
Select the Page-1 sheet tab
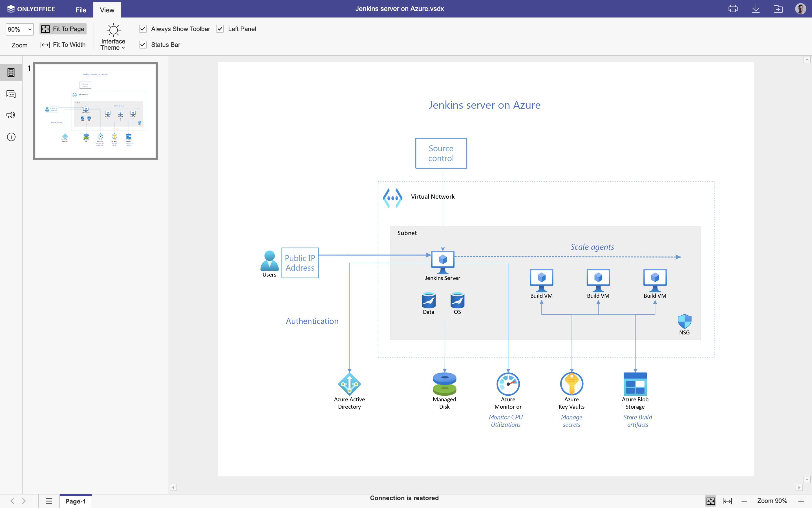pos(76,501)
